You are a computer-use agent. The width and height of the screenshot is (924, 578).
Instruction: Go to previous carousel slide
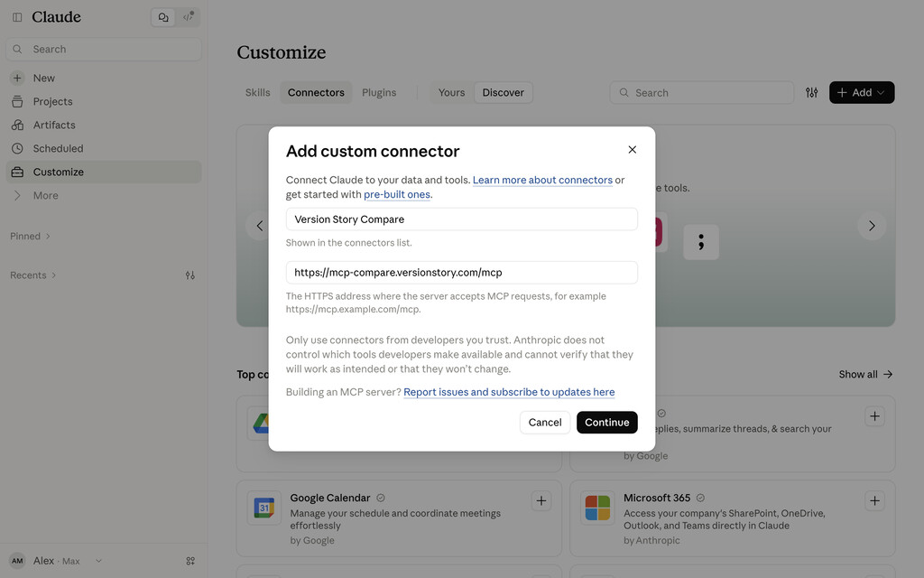pyautogui.click(x=259, y=226)
